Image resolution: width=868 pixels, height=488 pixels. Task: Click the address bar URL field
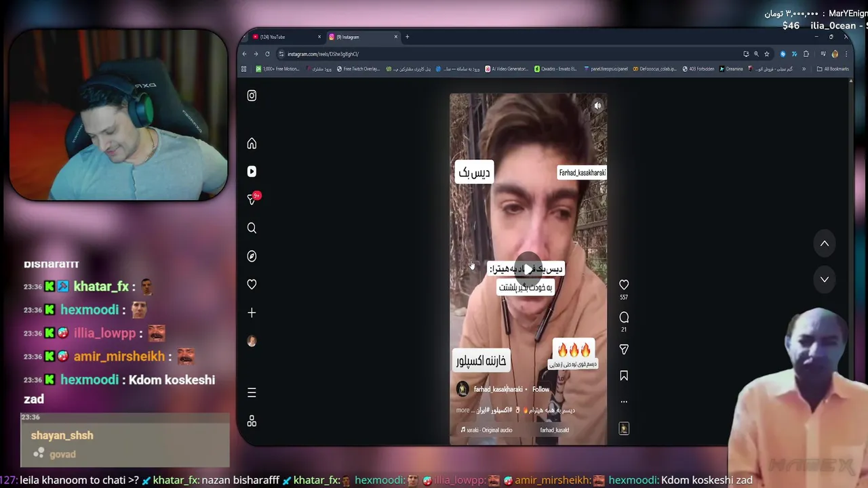(509, 54)
